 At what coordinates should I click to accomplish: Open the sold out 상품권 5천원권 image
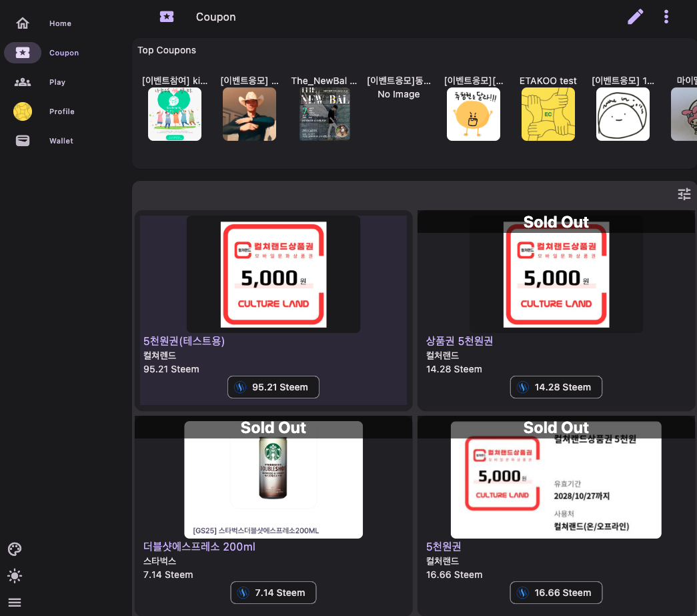[x=556, y=274]
